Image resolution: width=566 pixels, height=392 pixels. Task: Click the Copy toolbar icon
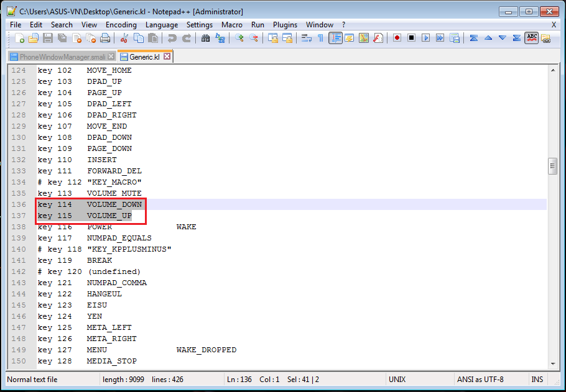(x=139, y=38)
